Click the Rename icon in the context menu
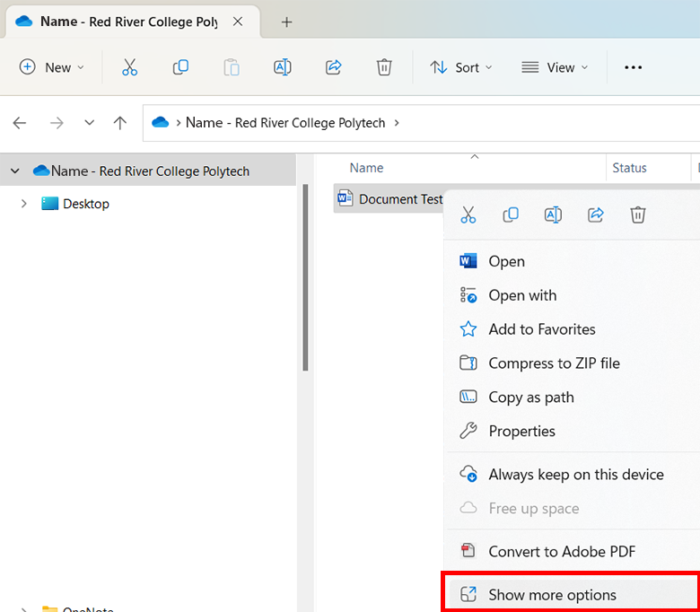This screenshot has height=612, width=700. pos(553,214)
